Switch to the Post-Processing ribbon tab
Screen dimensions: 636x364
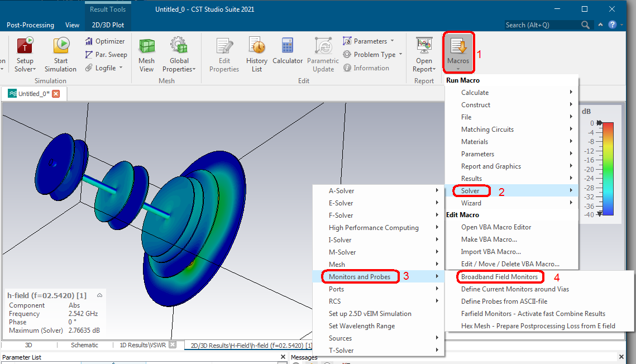(x=30, y=25)
